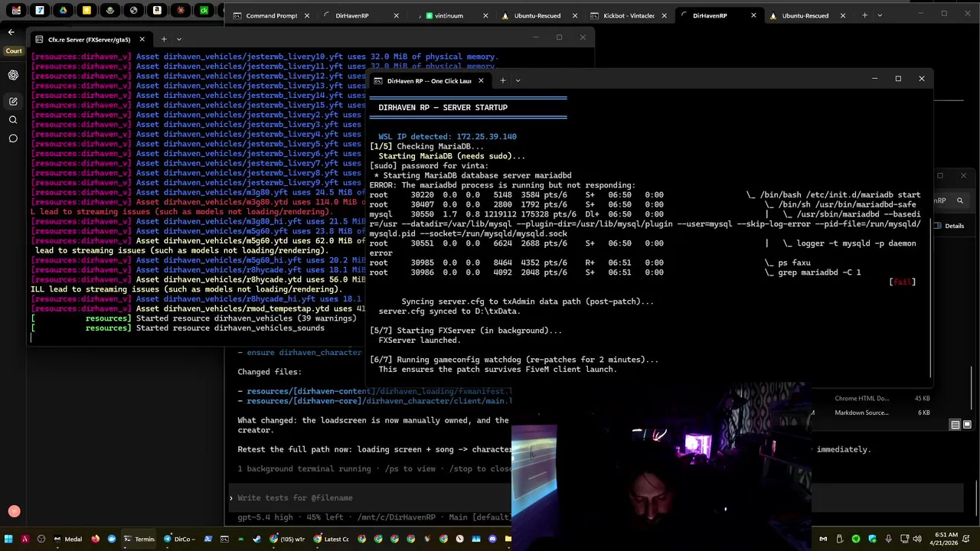Select the 'Chrome HTML Do...' file row

[x=883, y=398]
